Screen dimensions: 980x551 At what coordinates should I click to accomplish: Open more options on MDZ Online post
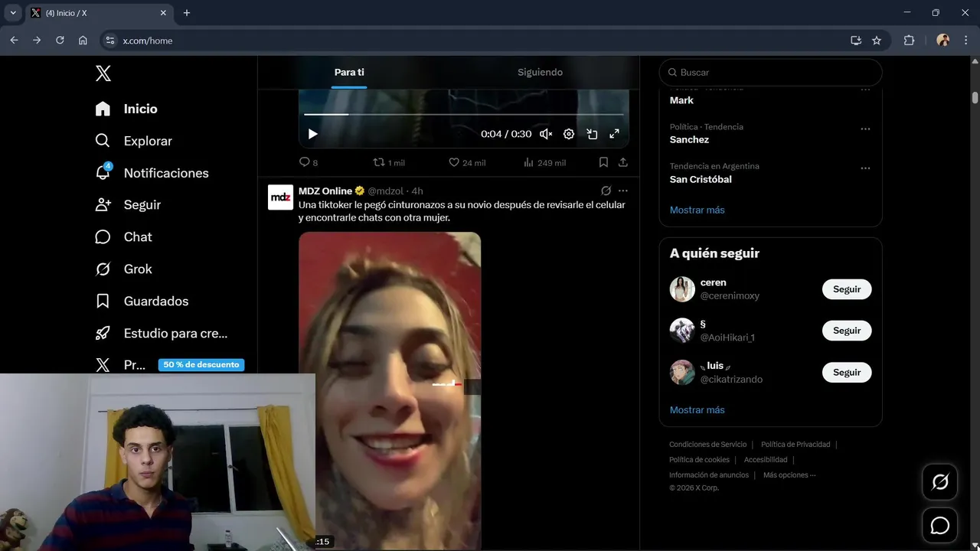coord(623,191)
